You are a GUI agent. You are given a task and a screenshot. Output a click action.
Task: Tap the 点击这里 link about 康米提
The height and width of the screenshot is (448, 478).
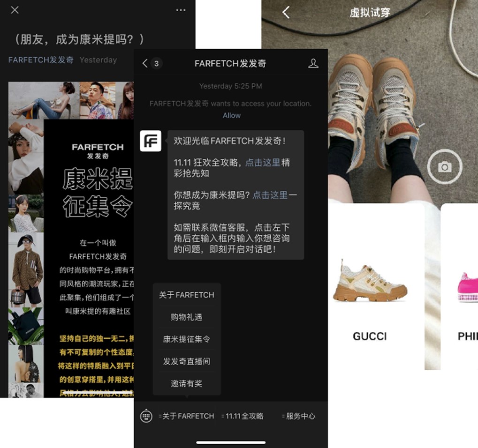(270, 195)
